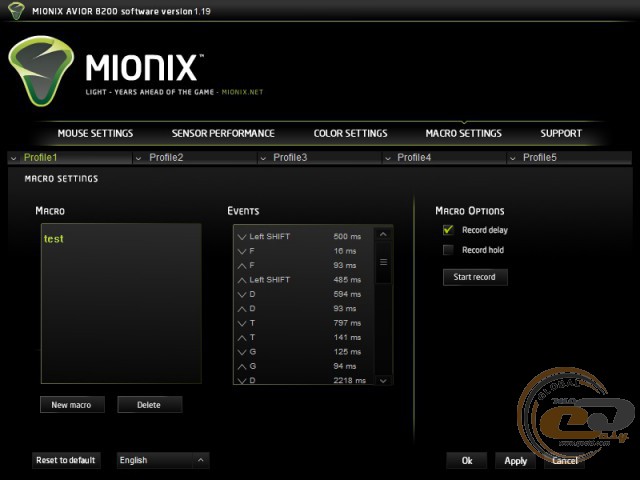The height and width of the screenshot is (480, 640).
Task: Visit the MIONIX.NET link in the header
Action: pyautogui.click(x=242, y=92)
